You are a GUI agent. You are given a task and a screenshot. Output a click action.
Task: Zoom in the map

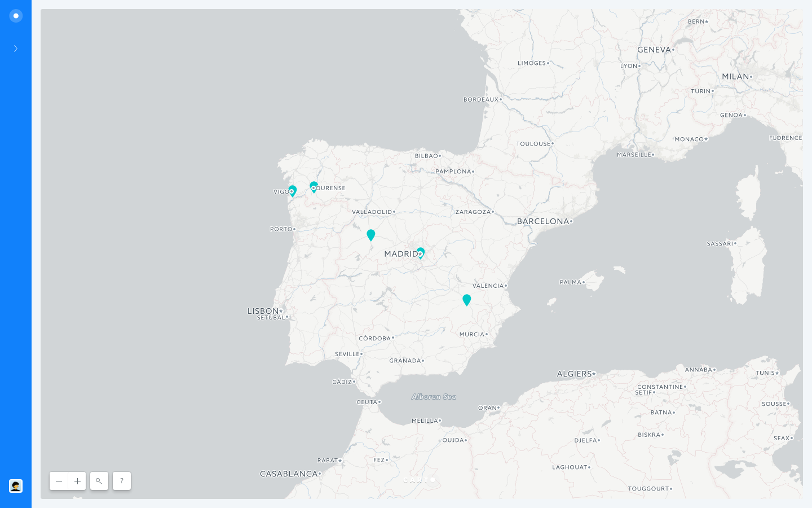click(x=77, y=481)
